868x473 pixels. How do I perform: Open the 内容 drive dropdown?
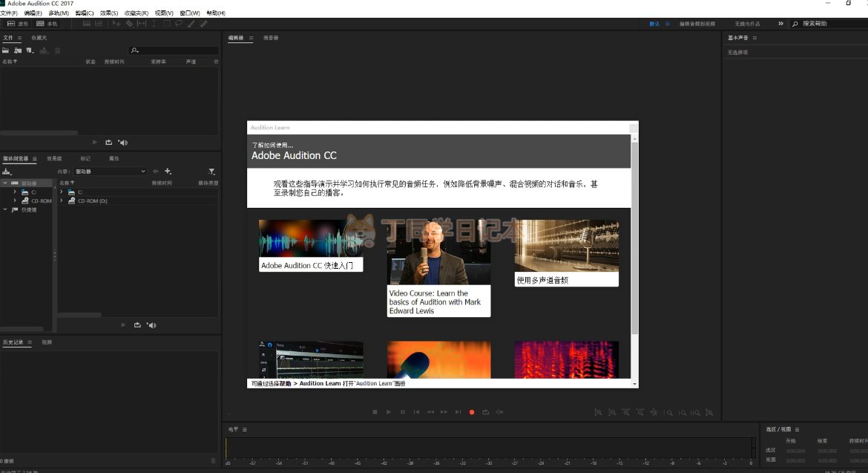tap(110, 172)
